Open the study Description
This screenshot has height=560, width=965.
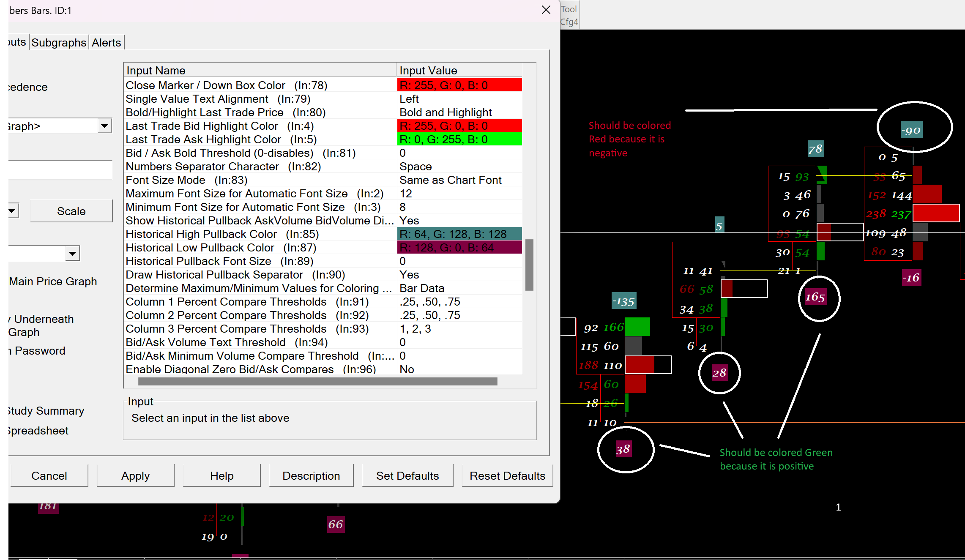click(x=311, y=476)
